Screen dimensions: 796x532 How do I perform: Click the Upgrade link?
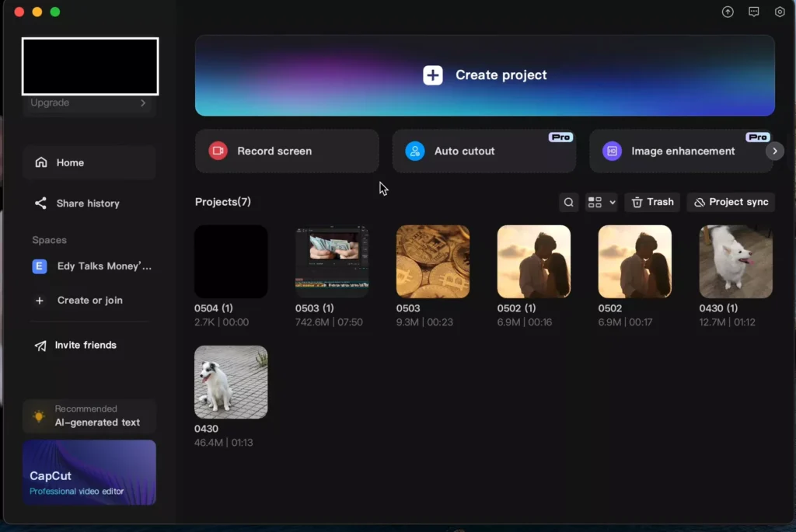point(50,103)
